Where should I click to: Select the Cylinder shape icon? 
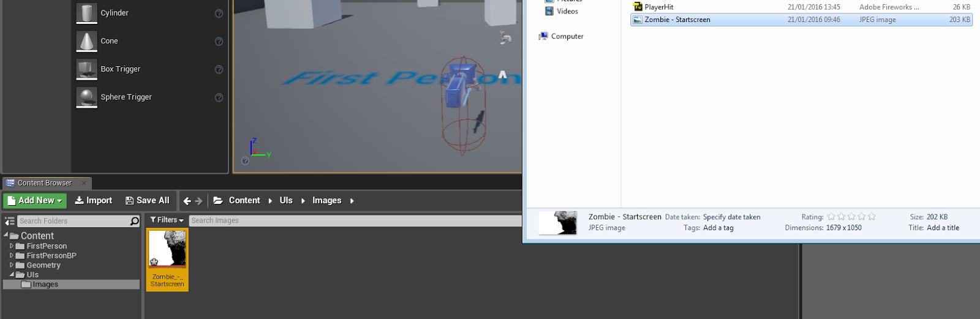pos(87,13)
